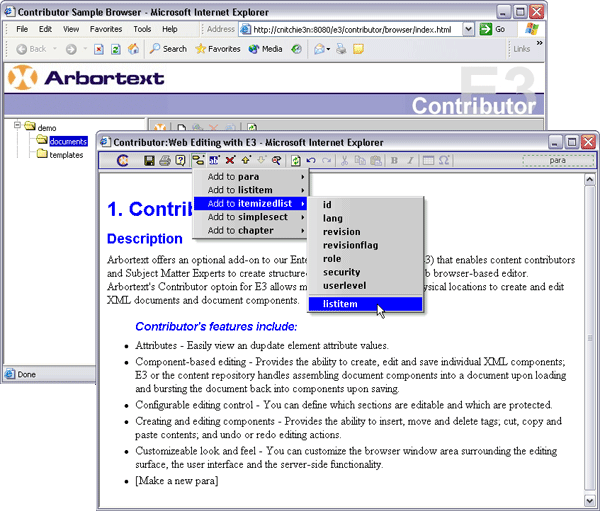Screen dimensions: 600x511
Task: Select the demo folder in tree
Action: click(47, 128)
